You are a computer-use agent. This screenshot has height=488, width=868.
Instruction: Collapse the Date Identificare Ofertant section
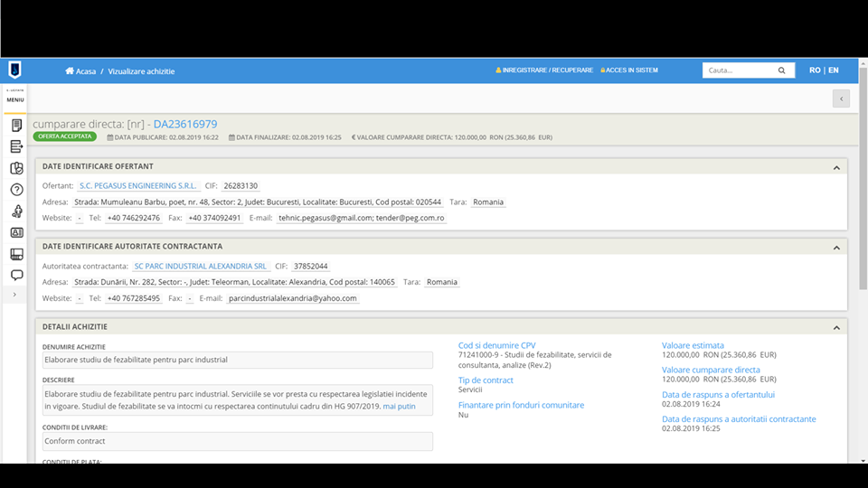(x=836, y=167)
